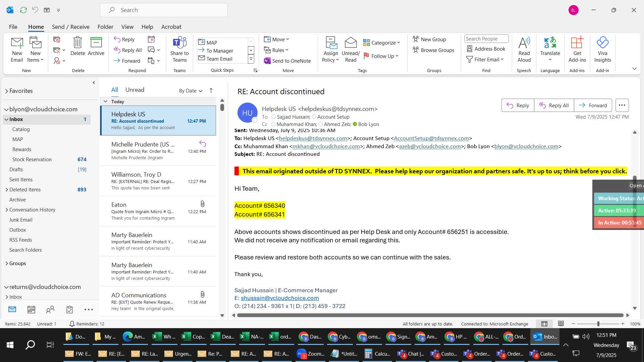Viewport: 644px width, 362px height.
Task: Click the AccountSetup@tdsynnex.com link
Action: click(431, 138)
